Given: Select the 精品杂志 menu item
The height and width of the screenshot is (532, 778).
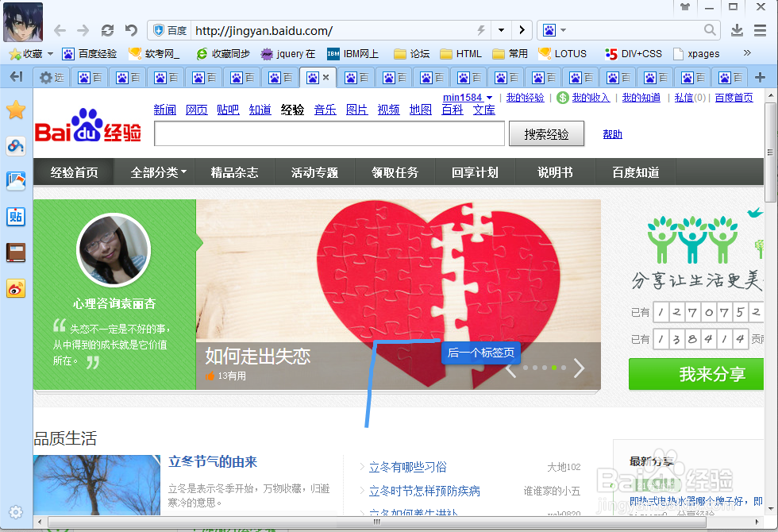Looking at the screenshot, I should [235, 172].
